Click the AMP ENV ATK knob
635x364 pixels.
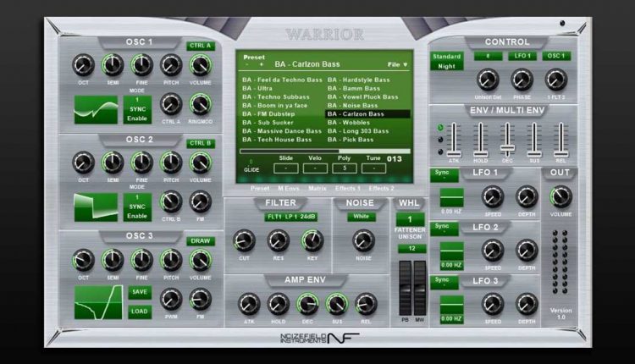(x=249, y=304)
